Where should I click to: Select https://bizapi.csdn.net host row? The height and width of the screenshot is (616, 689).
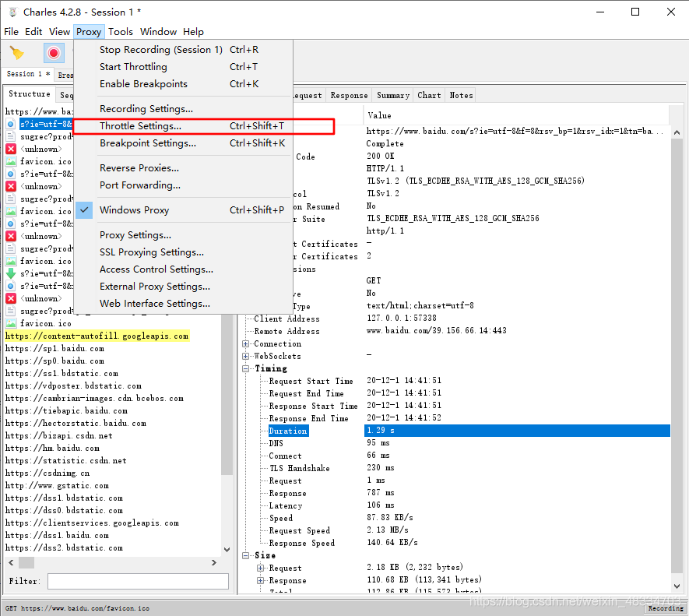[59, 436]
